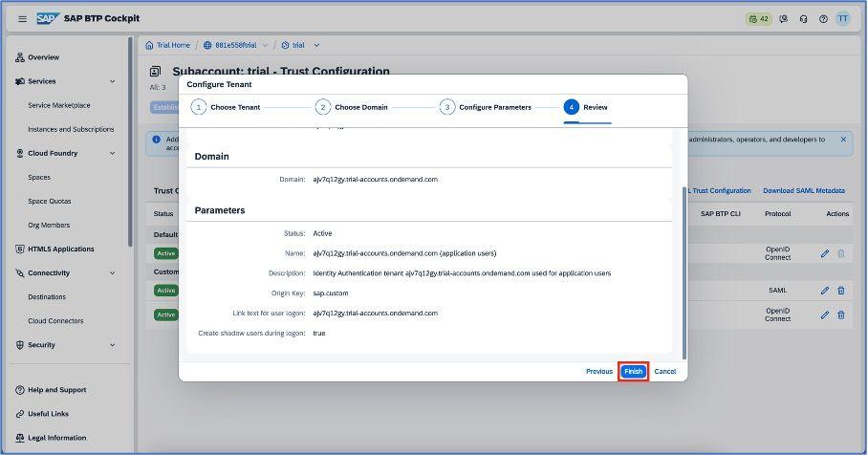Close the information banner

[x=843, y=140]
